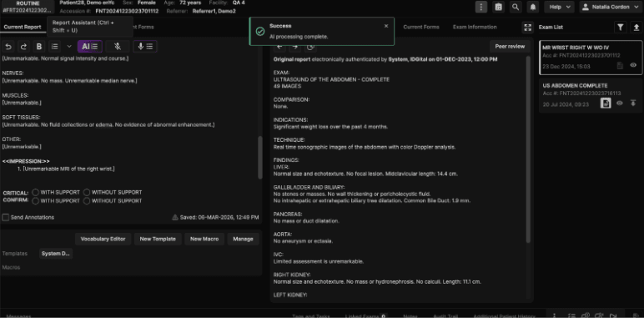Toggle the muted microphone dictation button
Screen dimensions: 644x318
pos(118,47)
